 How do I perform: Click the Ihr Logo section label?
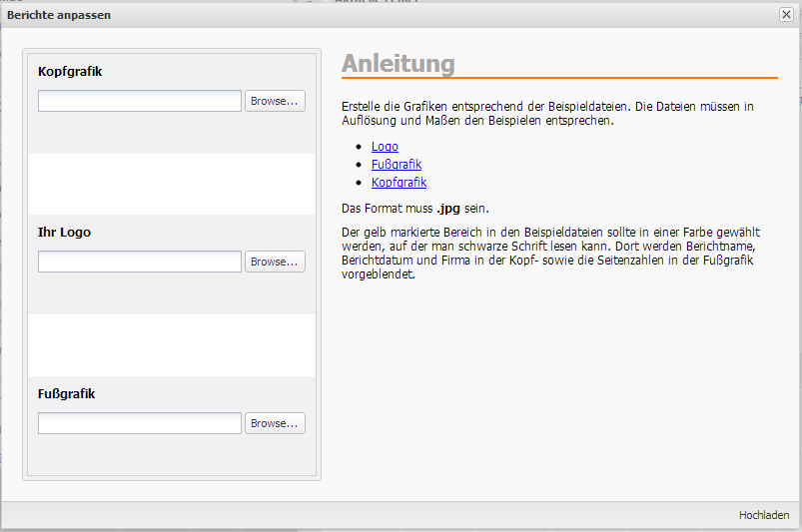[x=65, y=233]
